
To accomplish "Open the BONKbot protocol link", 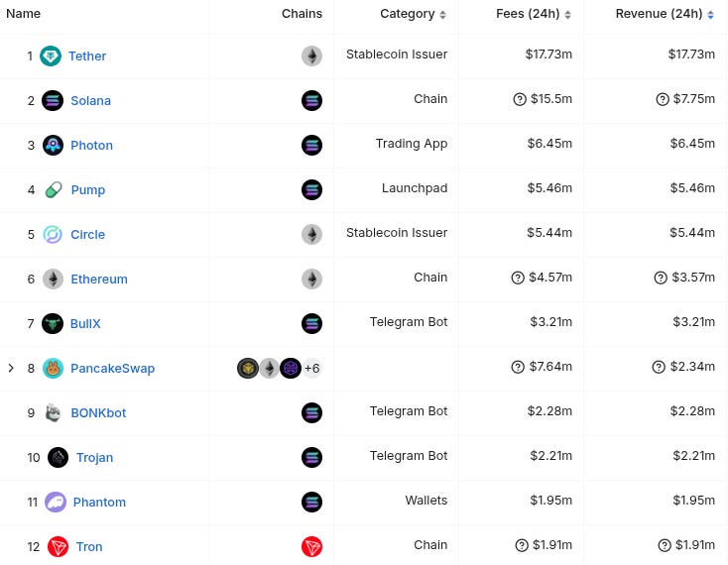I will pos(98,413).
